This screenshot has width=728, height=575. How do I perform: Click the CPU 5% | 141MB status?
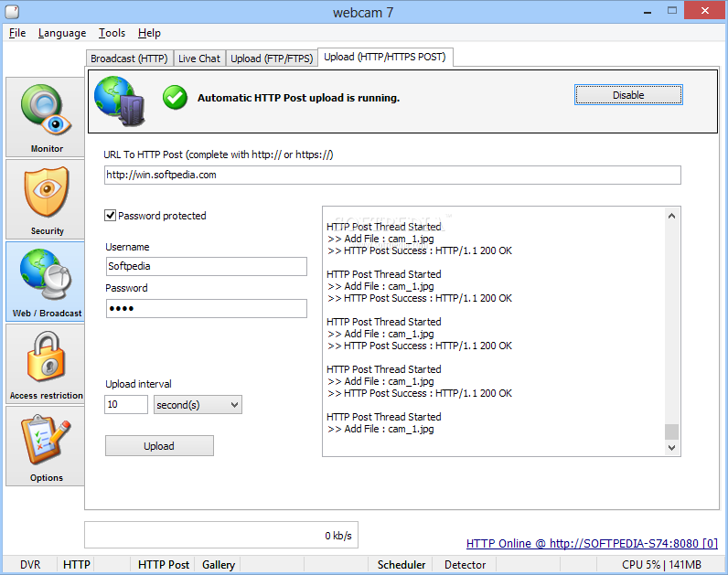[x=661, y=565]
